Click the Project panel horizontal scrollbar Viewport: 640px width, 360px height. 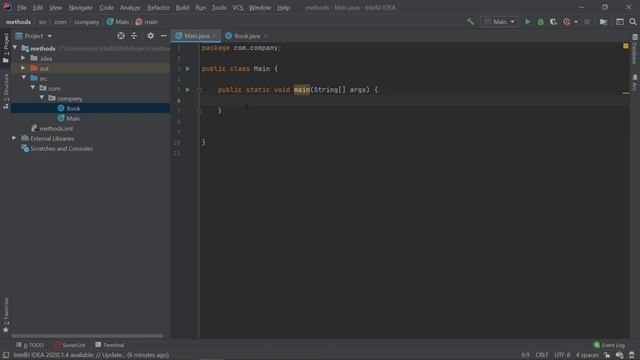coord(87,336)
